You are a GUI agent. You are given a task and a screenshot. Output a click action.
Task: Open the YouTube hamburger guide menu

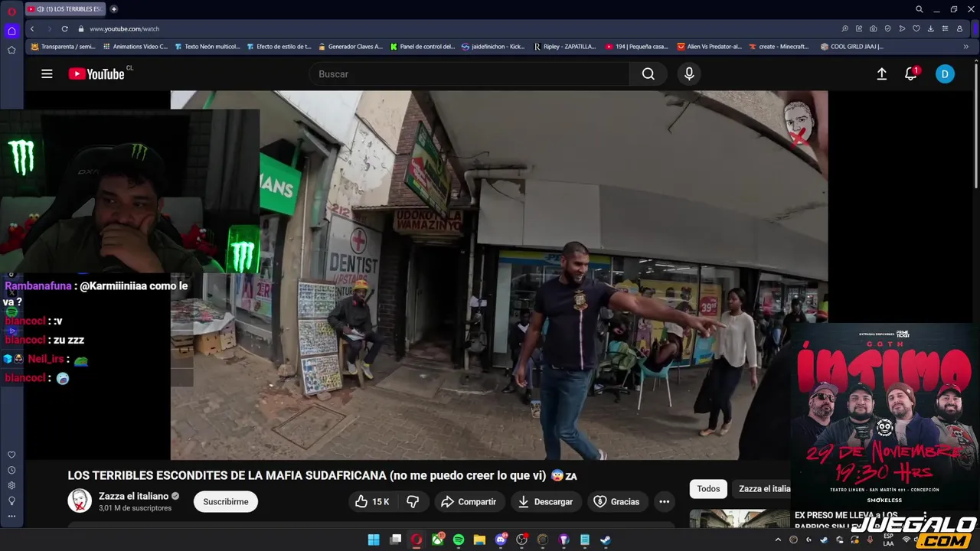click(x=47, y=73)
